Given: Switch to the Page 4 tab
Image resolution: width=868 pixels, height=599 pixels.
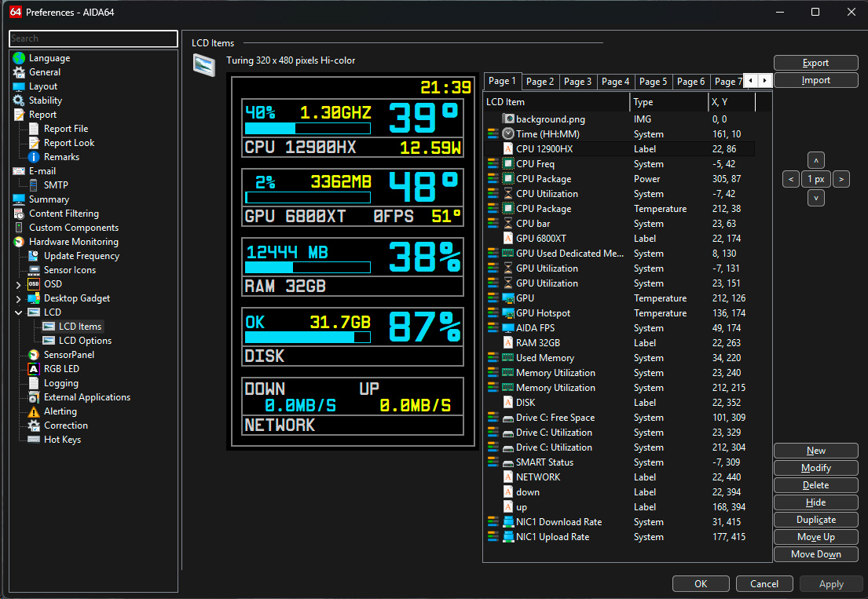Looking at the screenshot, I should point(616,82).
